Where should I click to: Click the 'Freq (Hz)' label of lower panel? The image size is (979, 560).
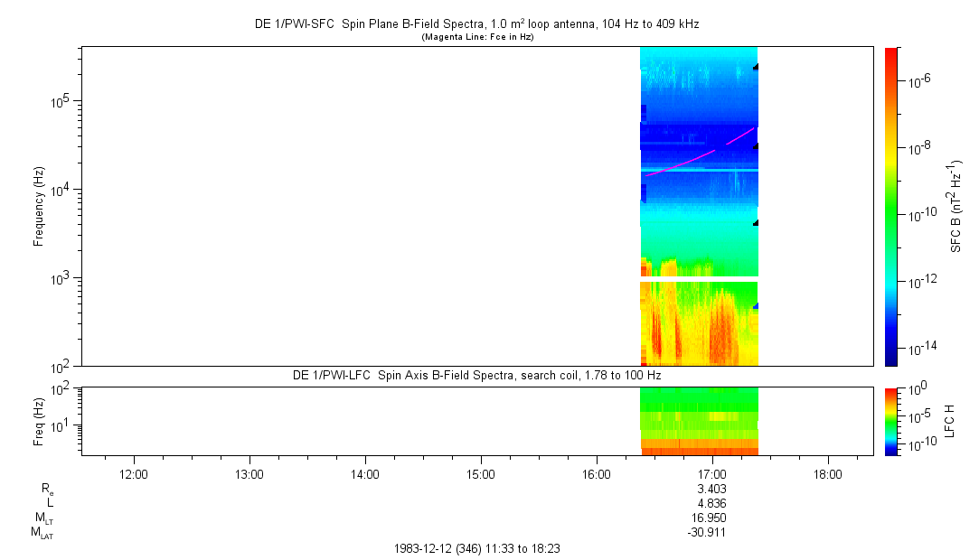(39, 420)
